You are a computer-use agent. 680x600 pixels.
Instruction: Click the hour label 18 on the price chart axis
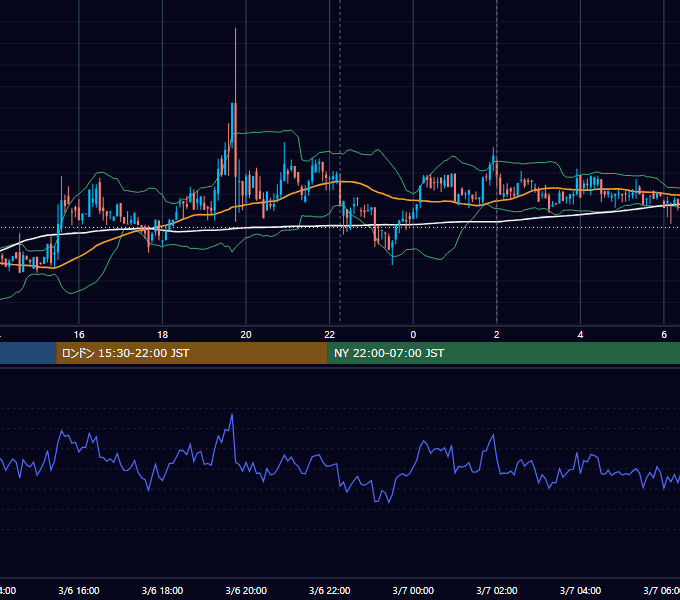(x=163, y=335)
